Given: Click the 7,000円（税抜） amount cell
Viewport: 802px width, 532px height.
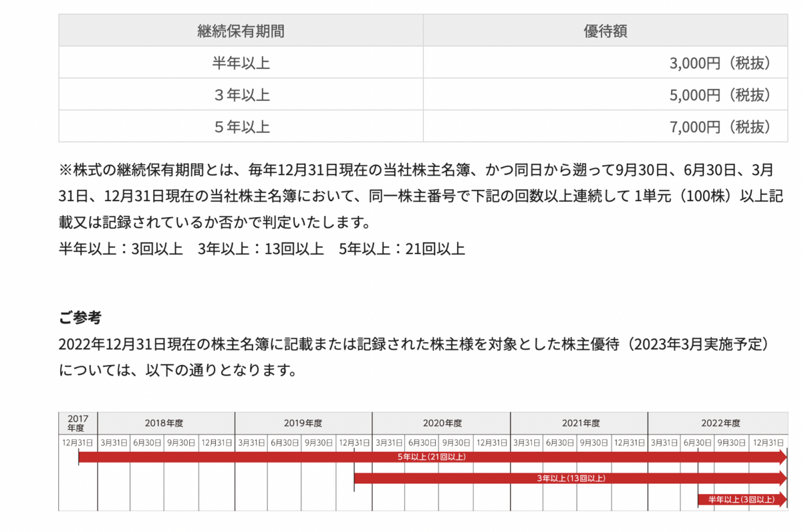Looking at the screenshot, I should pyautogui.click(x=606, y=126).
